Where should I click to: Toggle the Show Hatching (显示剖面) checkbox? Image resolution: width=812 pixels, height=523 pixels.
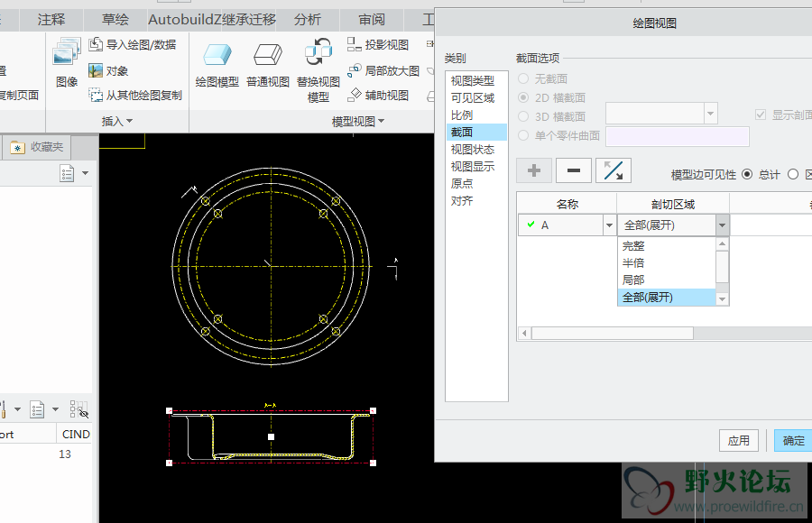pos(761,115)
